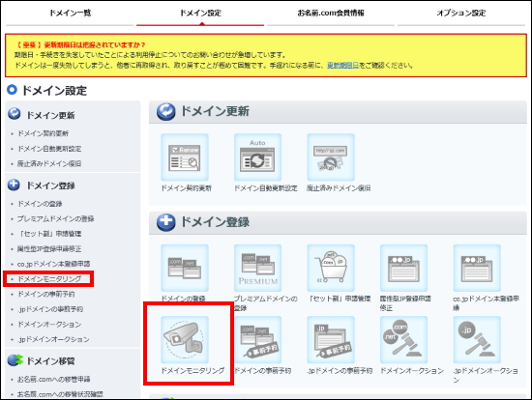This screenshot has height=400, width=532.
Task: Click the large ドメイン登録 section plus icon
Action: pyautogui.click(x=166, y=222)
